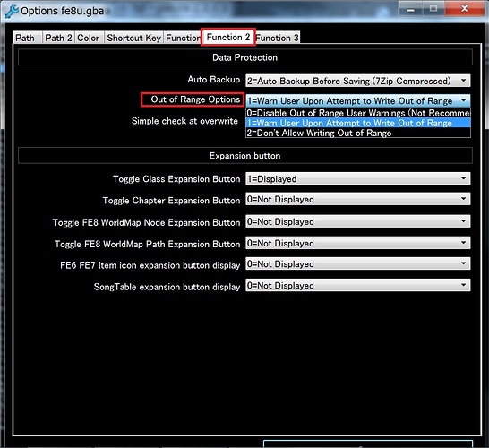
Task: Choose 0=Disable Out of Range User Warnings
Action: [x=358, y=113]
